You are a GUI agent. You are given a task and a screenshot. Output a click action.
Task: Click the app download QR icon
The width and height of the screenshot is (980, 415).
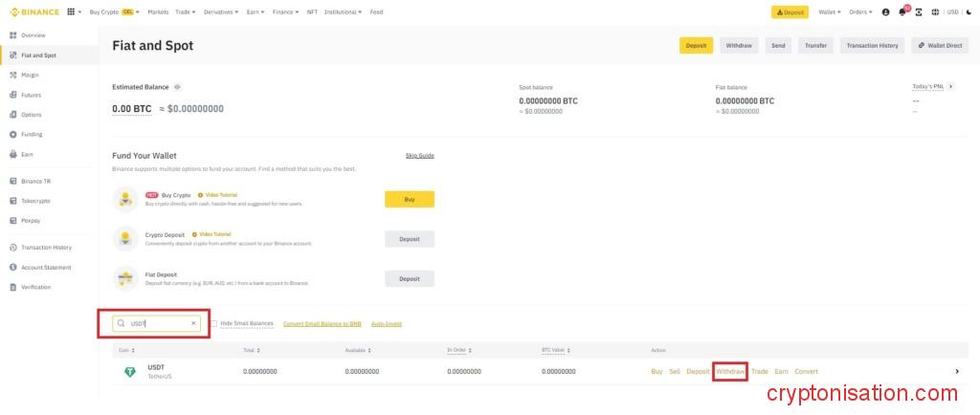(x=919, y=12)
